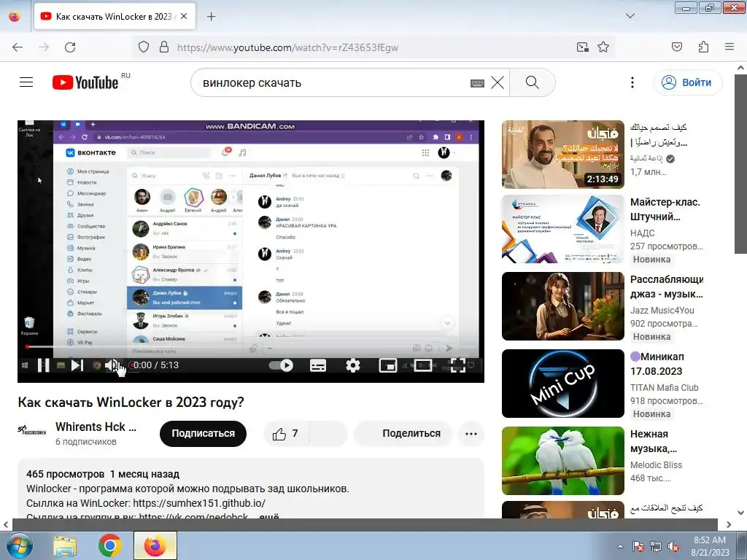Click the Поделиться share button

403,433
